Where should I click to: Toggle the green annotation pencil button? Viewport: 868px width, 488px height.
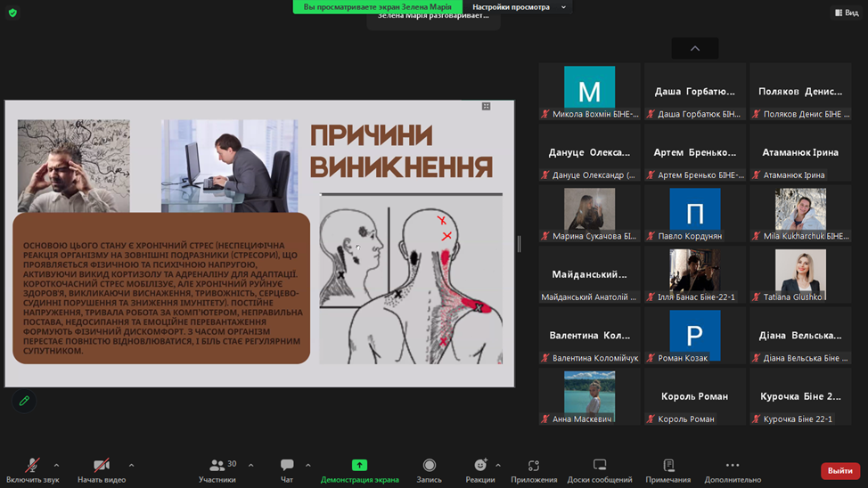coord(24,402)
